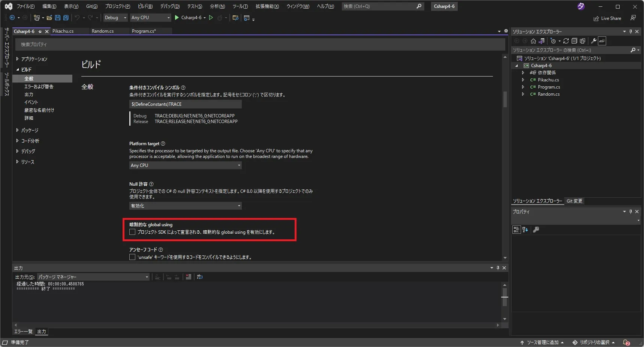Enable implicit global using checkbox

tap(132, 232)
